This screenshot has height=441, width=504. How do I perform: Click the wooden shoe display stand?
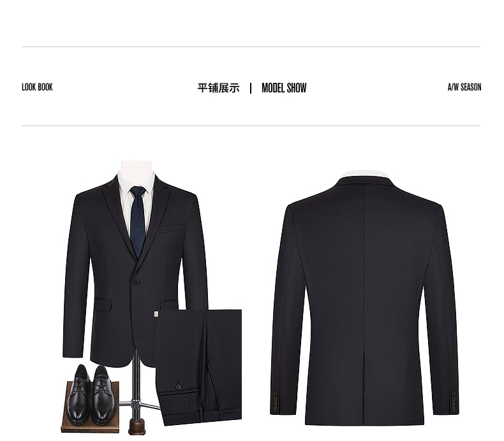(90, 407)
